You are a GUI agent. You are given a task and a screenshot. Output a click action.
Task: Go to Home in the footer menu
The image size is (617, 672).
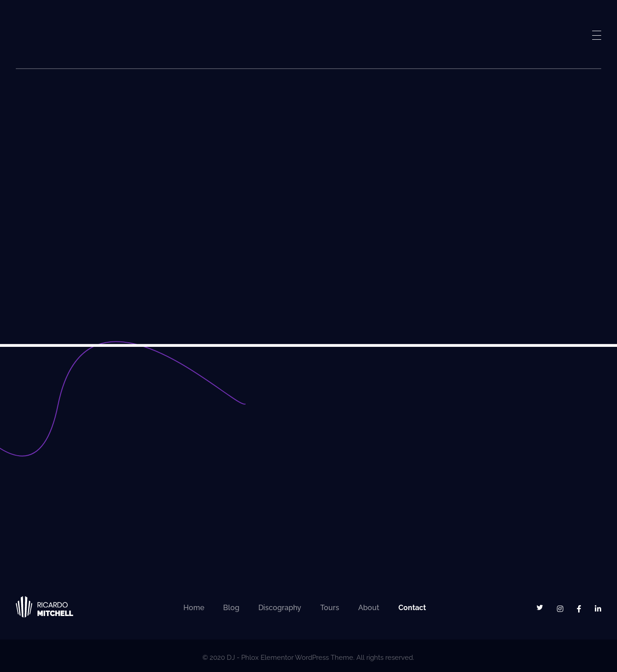193,607
